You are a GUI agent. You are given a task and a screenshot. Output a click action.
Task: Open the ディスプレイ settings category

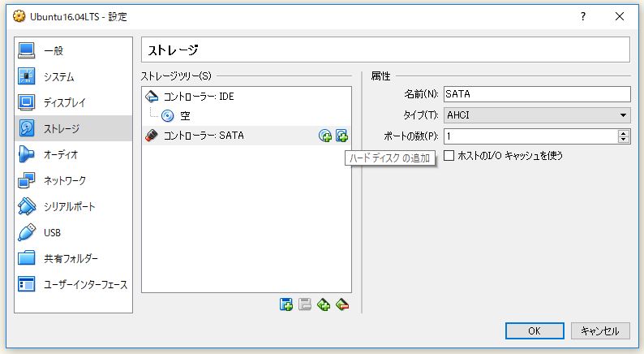pyautogui.click(x=73, y=102)
